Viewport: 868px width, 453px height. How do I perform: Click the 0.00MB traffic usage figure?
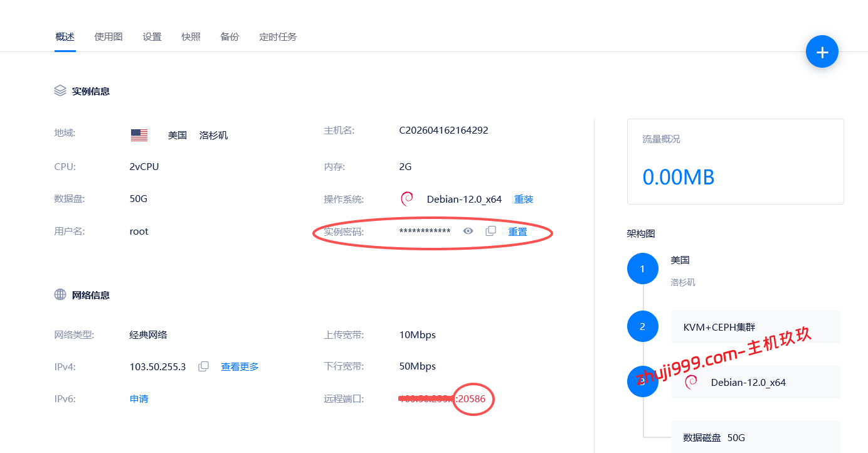coord(679,177)
